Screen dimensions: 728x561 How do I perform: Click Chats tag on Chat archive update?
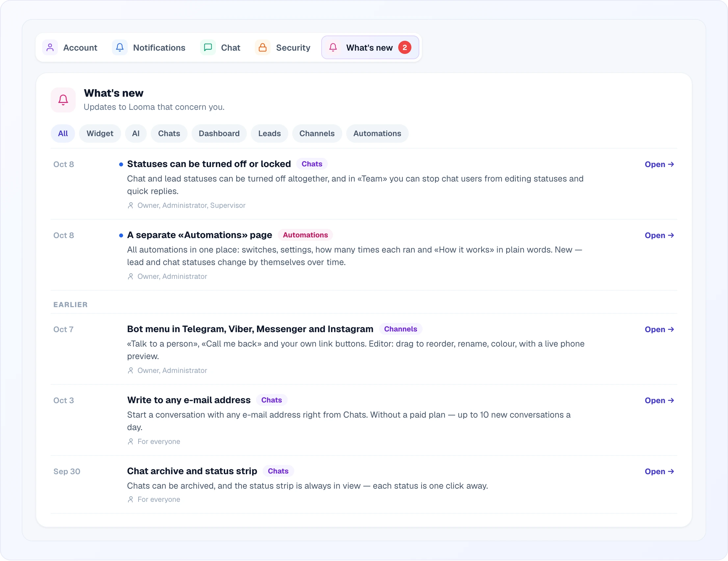point(278,471)
